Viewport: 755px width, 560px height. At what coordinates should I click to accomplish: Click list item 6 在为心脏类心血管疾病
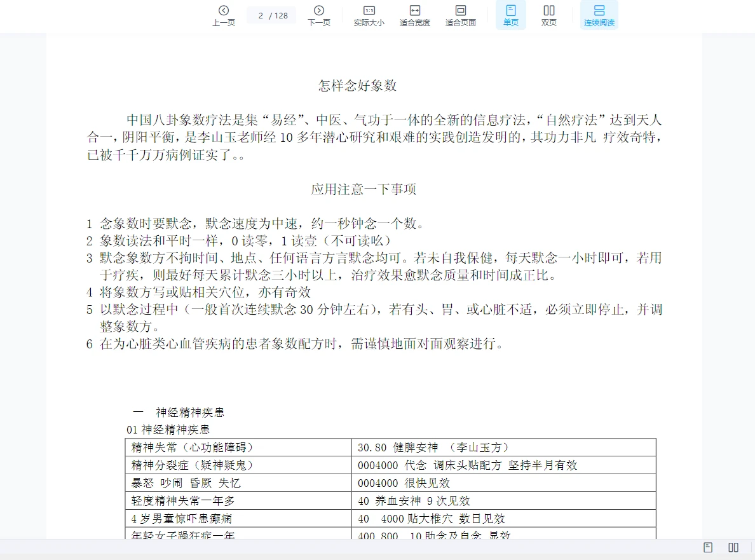[295, 344]
